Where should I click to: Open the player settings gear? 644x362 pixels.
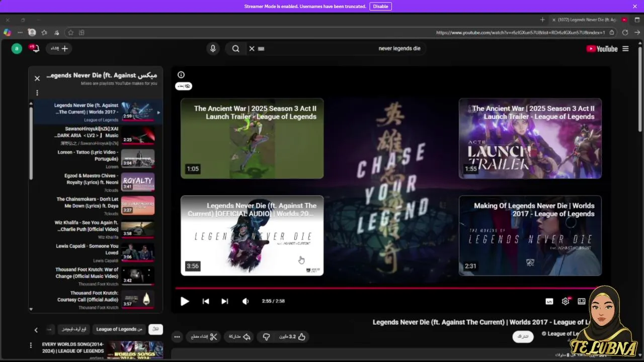click(x=566, y=301)
